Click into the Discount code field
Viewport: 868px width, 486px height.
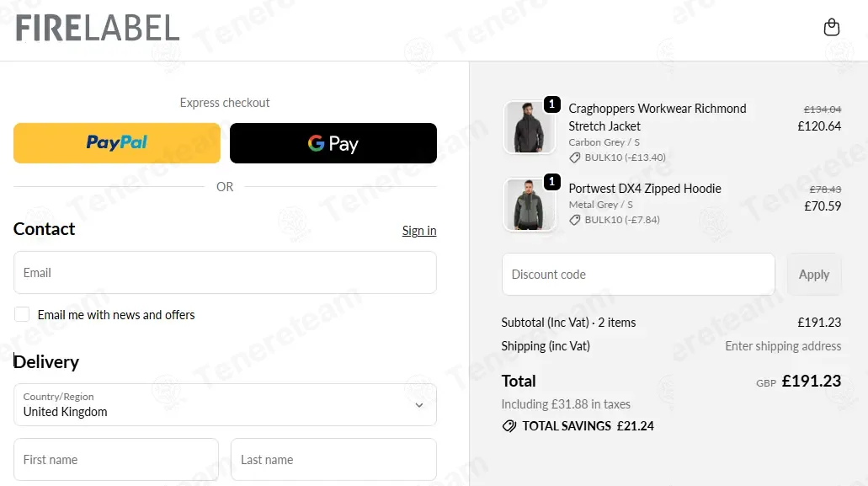(x=638, y=275)
